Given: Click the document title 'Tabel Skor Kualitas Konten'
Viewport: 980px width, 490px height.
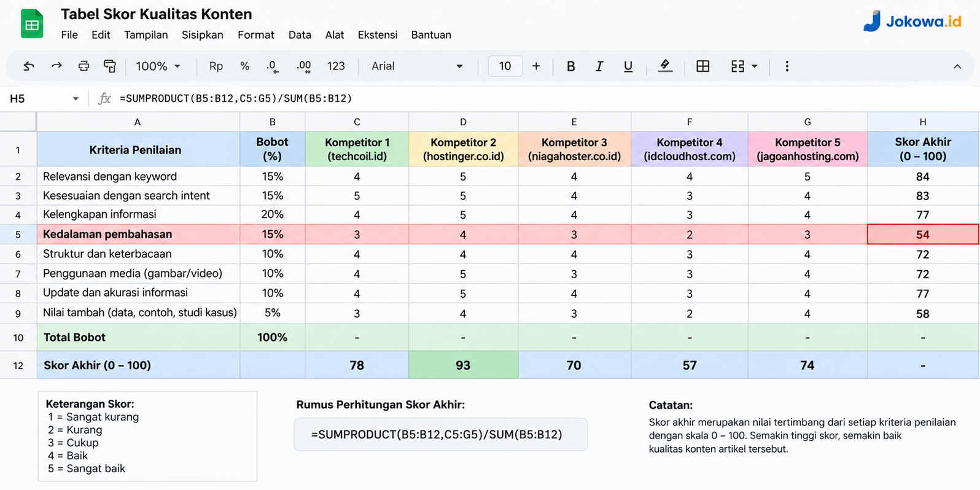Looking at the screenshot, I should point(157,14).
